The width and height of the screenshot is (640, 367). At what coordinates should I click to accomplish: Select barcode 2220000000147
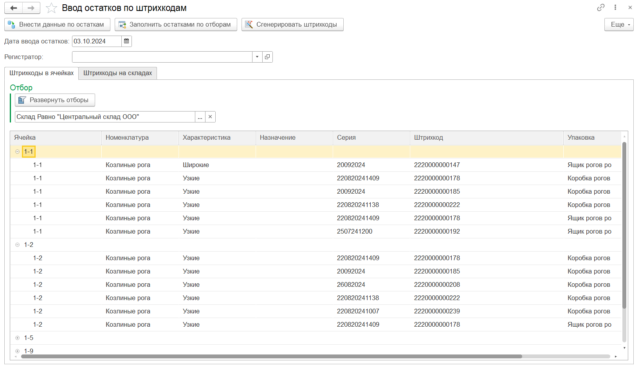point(437,165)
